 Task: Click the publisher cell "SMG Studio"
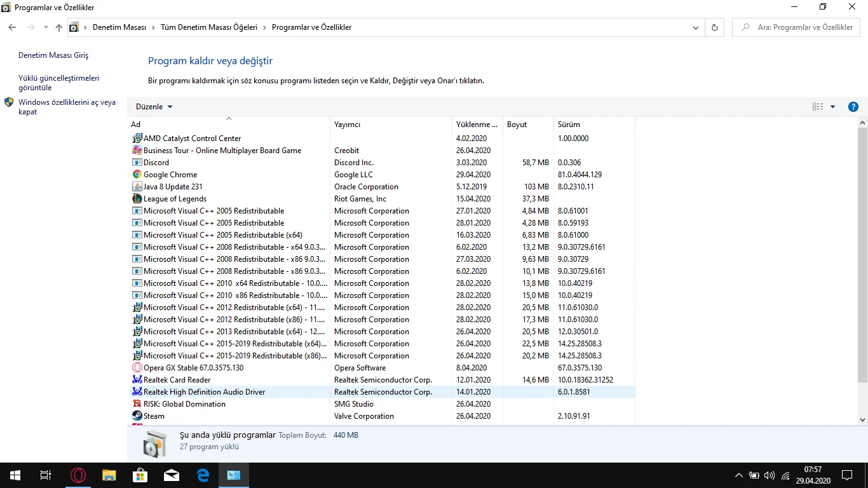point(354,404)
